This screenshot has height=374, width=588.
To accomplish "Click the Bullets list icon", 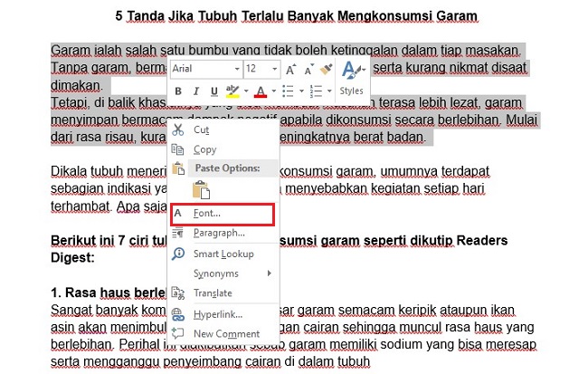I will [x=289, y=91].
